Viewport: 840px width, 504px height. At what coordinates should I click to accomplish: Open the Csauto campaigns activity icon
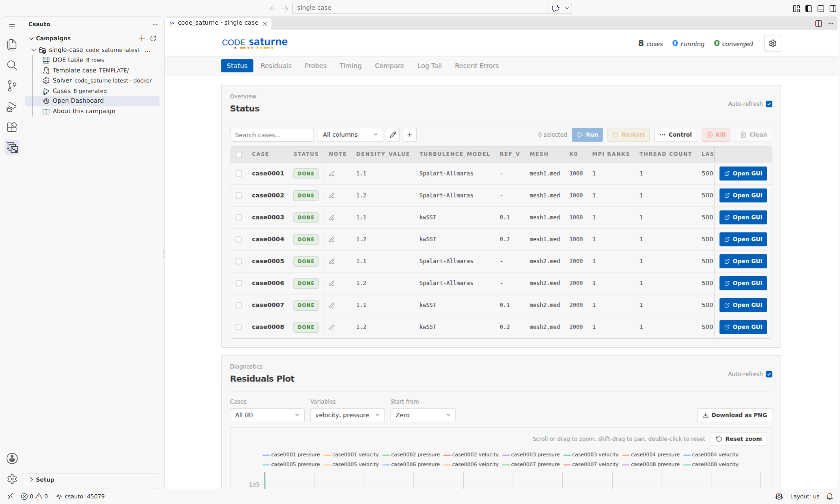pos(12,148)
